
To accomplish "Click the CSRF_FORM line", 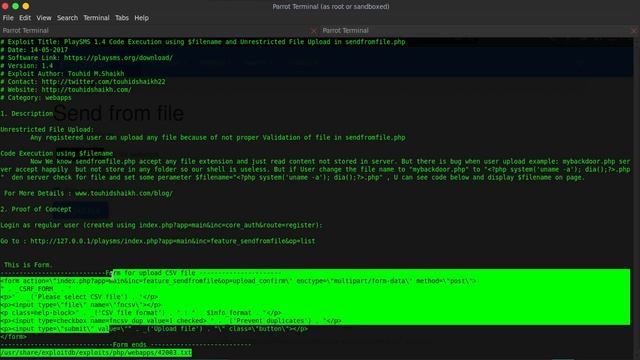I will click(36, 289).
